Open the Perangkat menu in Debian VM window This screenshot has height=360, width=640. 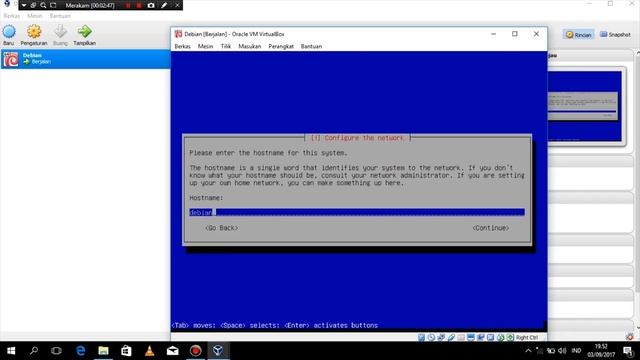[281, 46]
